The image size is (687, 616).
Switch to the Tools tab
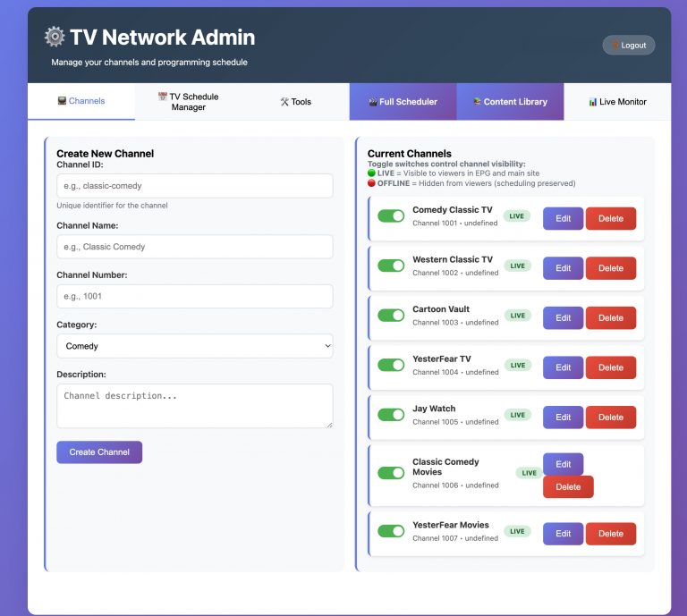tap(296, 102)
